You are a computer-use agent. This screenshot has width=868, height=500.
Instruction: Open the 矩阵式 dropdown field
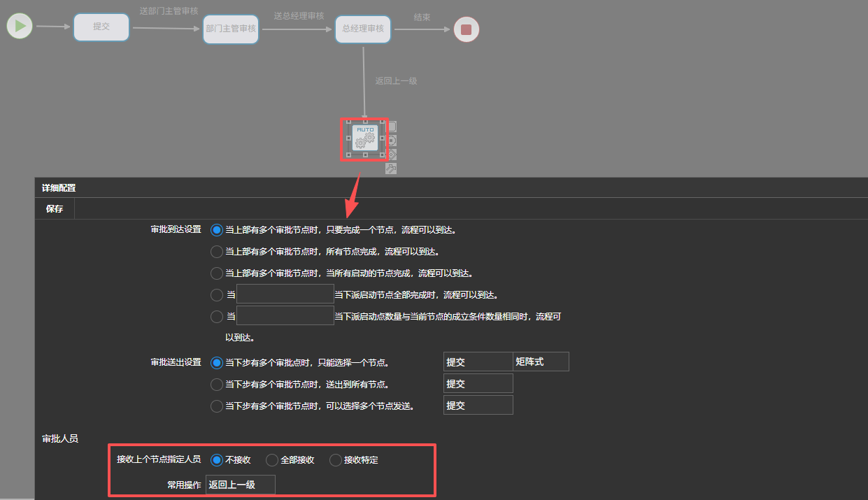point(541,362)
